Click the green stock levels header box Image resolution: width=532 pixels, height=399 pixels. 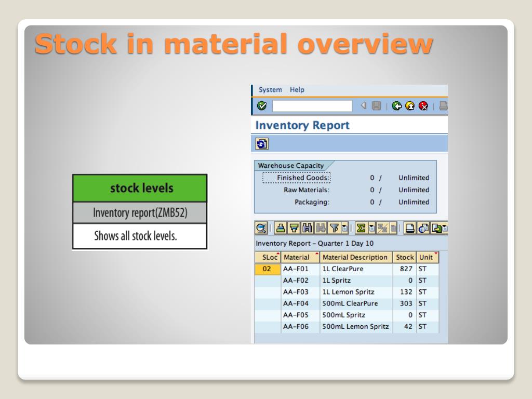pos(140,188)
